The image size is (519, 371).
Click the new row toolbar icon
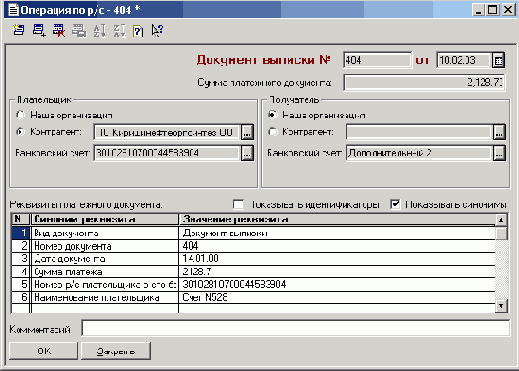[x=19, y=30]
